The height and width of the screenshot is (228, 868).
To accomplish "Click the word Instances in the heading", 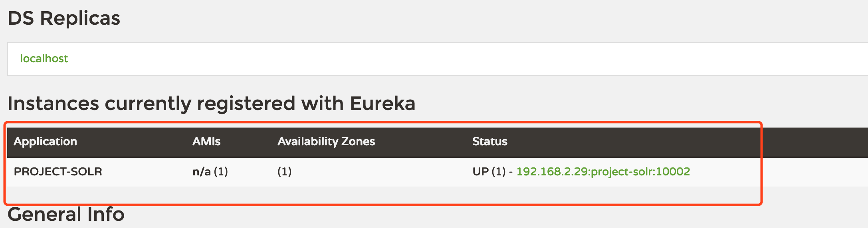I will tap(53, 104).
